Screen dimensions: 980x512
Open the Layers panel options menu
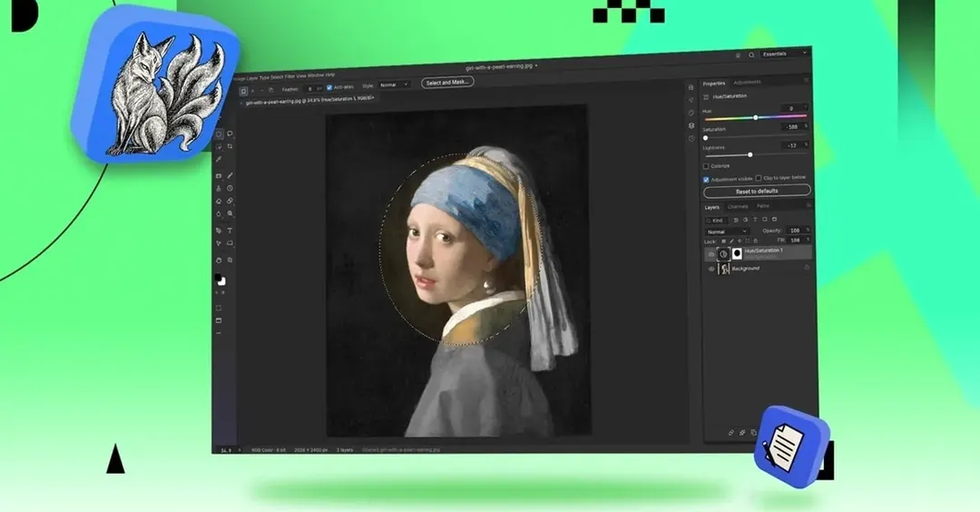coord(808,205)
